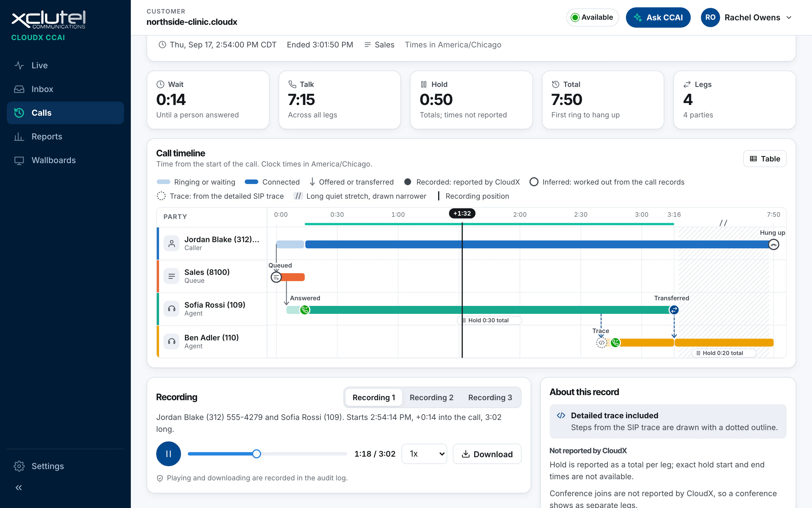Click the Legs arrows icon
812x508 pixels.
[x=687, y=84]
